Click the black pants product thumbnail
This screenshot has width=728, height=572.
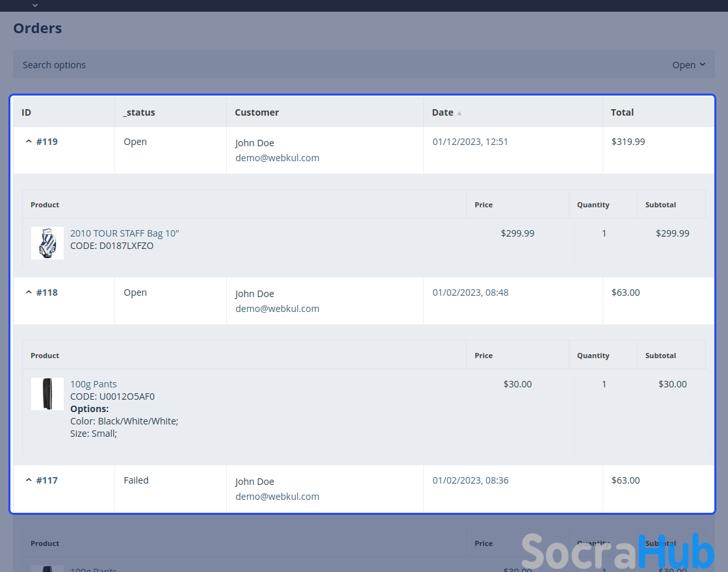(x=47, y=394)
